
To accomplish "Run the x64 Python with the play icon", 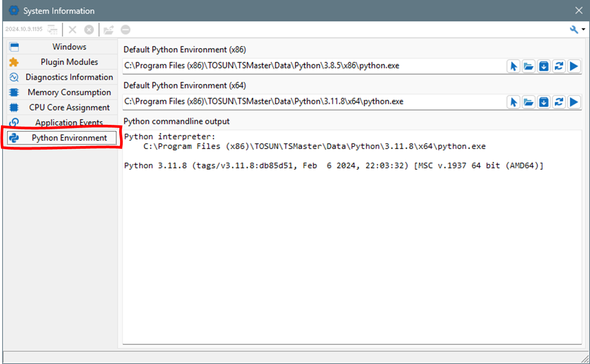I will pos(574,102).
